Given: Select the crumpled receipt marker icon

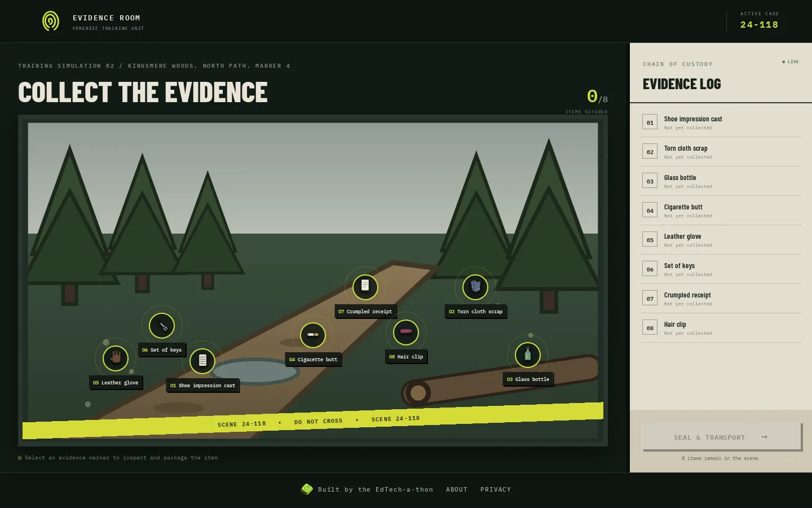Looking at the screenshot, I should click(x=365, y=287).
